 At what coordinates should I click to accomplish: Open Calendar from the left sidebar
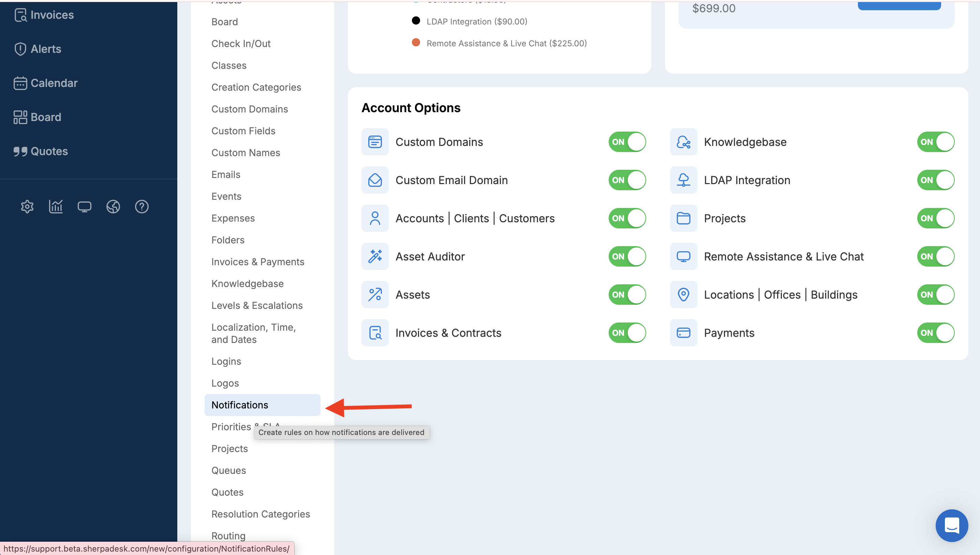pyautogui.click(x=54, y=83)
